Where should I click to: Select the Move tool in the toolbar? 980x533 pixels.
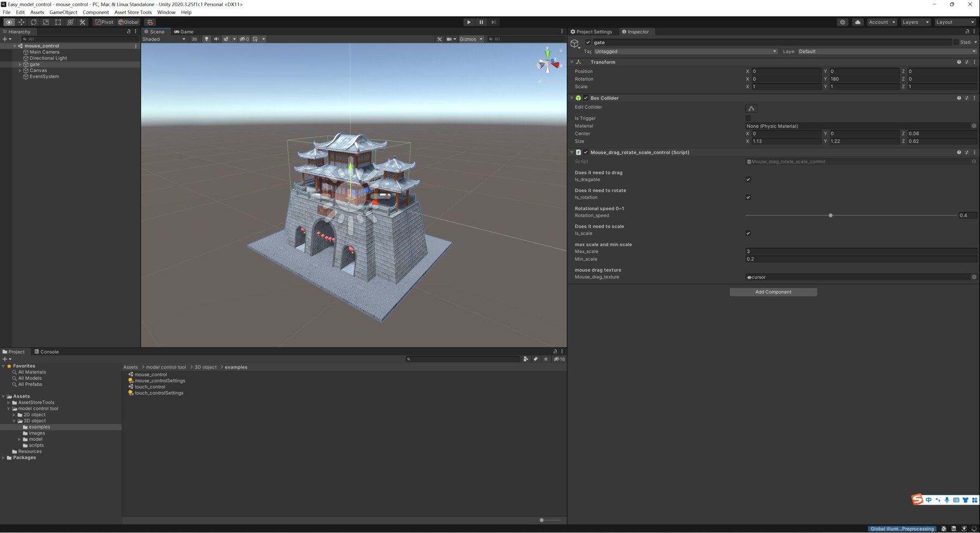(x=22, y=22)
